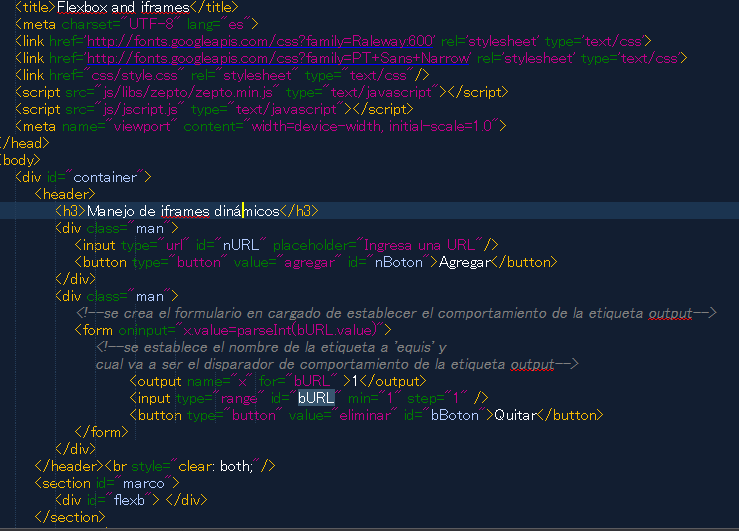Click the 'bBoton' id value

[x=455, y=415]
